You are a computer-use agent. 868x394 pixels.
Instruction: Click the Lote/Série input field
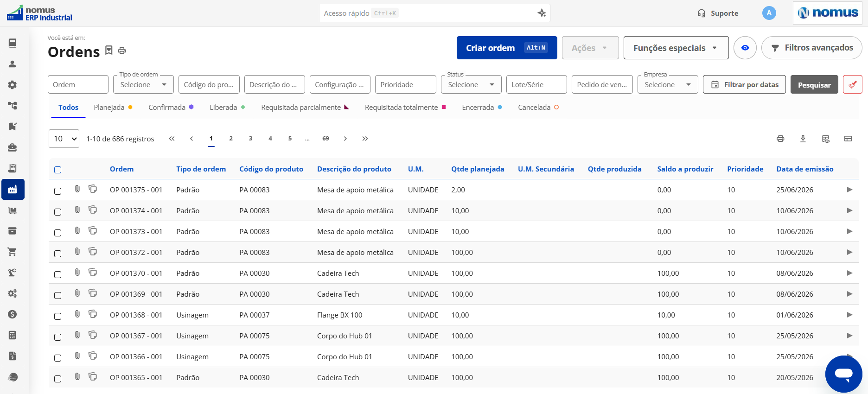coord(536,84)
